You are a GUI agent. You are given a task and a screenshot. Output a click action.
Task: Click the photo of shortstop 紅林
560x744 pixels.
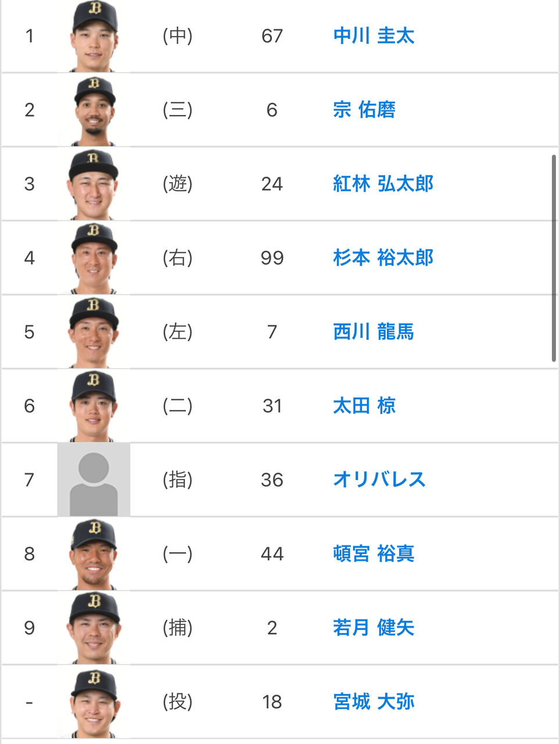point(94,184)
